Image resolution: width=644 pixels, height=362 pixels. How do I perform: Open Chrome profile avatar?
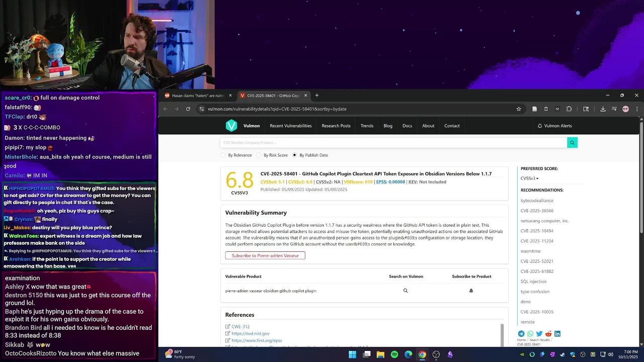pyautogui.click(x=625, y=109)
